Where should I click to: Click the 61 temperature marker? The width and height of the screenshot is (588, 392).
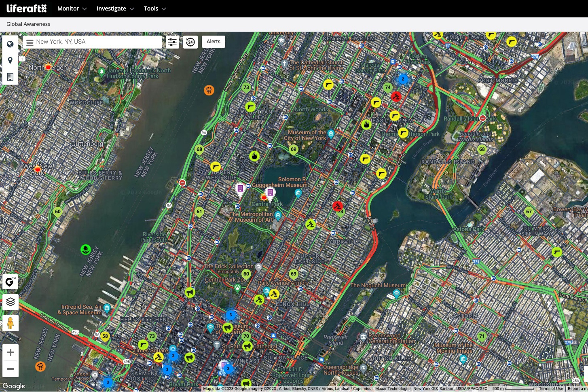(199, 212)
